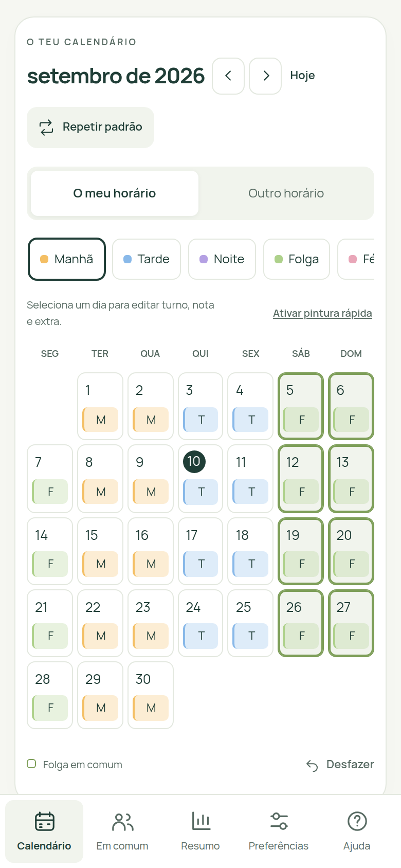
Task: Open Calendário via bottom calendar icon
Action: coord(44,821)
